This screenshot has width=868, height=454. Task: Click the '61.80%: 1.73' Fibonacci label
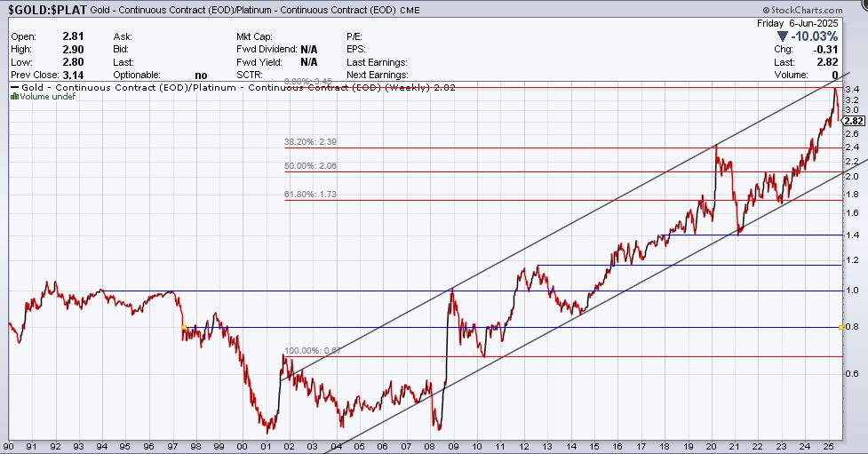(311, 195)
